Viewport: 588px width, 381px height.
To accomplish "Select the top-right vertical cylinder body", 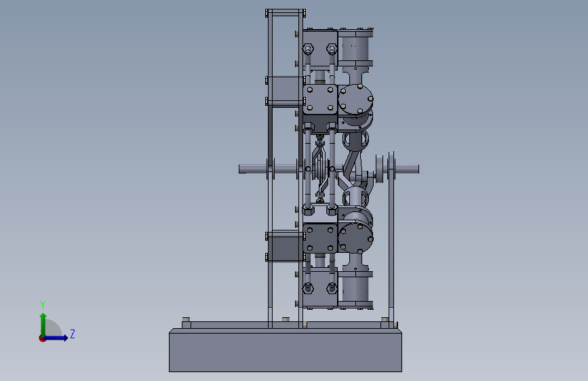I will (x=355, y=47).
